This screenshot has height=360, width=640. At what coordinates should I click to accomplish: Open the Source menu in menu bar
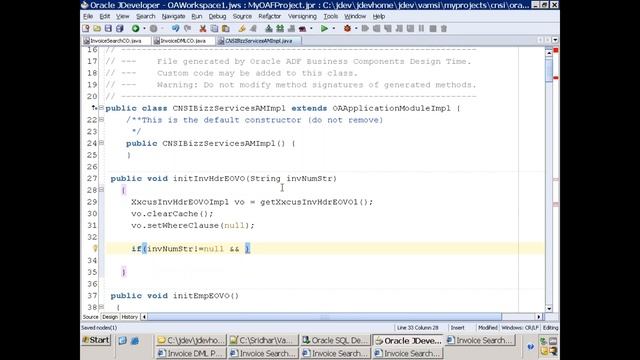242,16
